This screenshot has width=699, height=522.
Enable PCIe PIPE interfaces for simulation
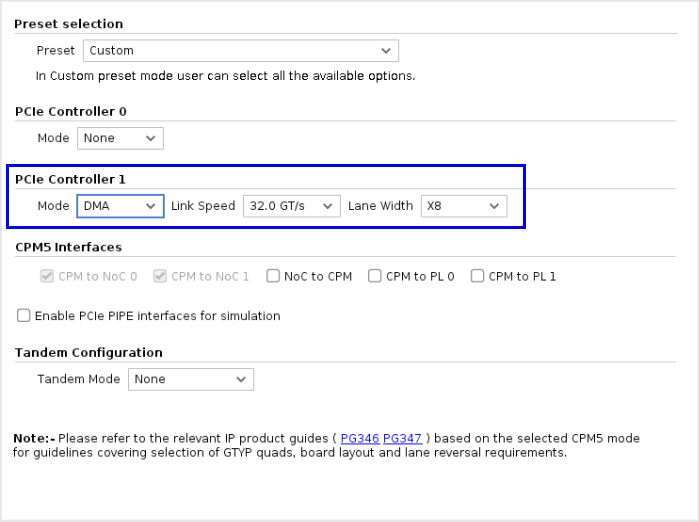pyautogui.click(x=24, y=316)
